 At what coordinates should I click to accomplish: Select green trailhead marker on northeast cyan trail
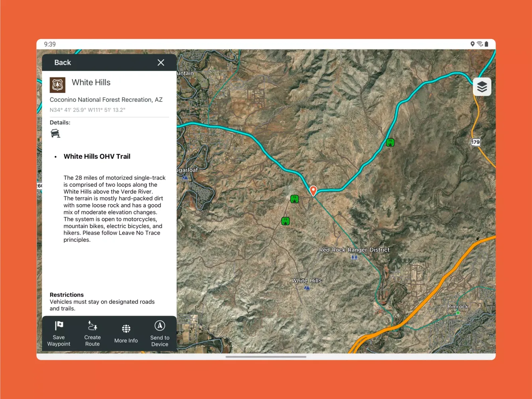click(390, 142)
